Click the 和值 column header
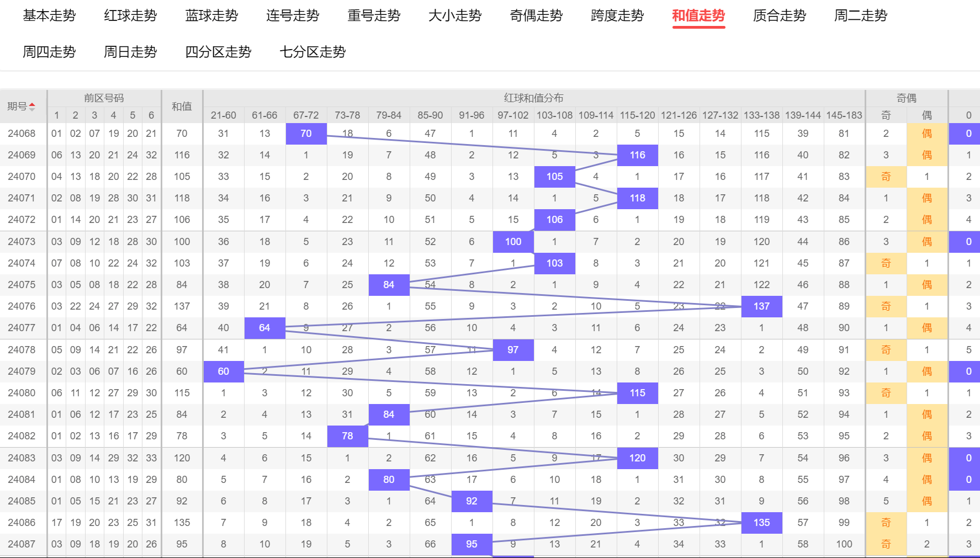The image size is (980, 558). pos(182,107)
